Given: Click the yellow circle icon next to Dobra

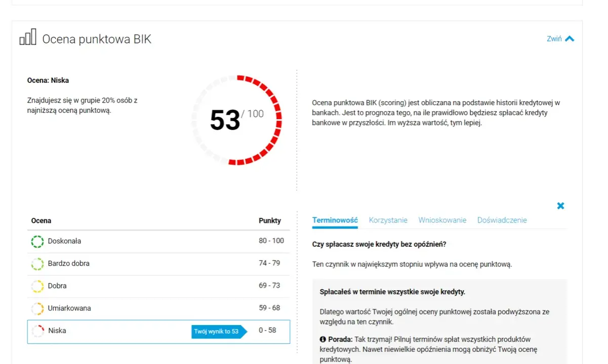Looking at the screenshot, I should (x=37, y=286).
